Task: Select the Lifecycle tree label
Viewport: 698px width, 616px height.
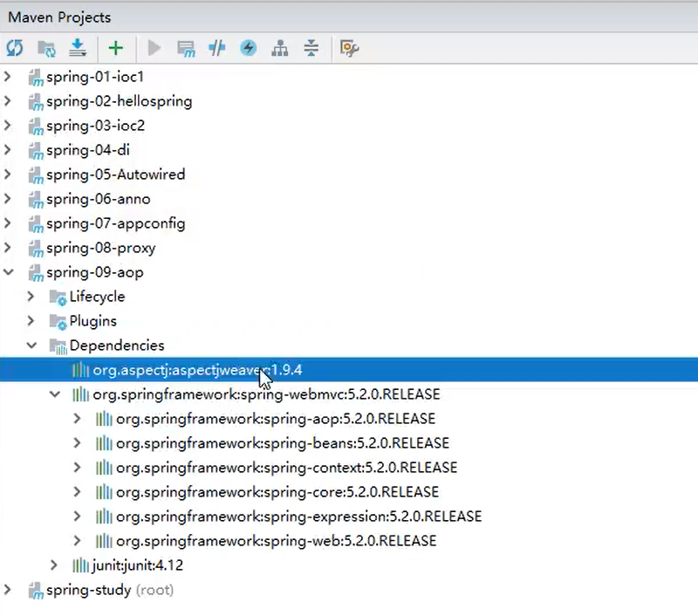Action: click(x=97, y=297)
